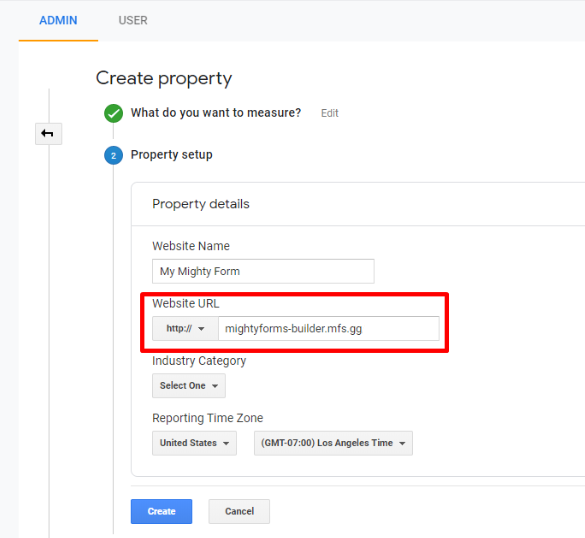Click the green checkmark step icon
This screenshot has width=585, height=538.
click(x=113, y=113)
